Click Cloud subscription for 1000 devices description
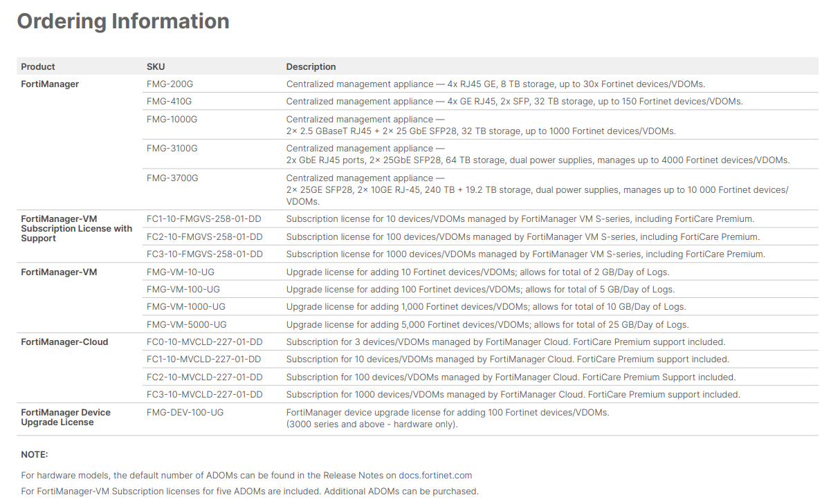This screenshot has width=840, height=504. coord(513,394)
